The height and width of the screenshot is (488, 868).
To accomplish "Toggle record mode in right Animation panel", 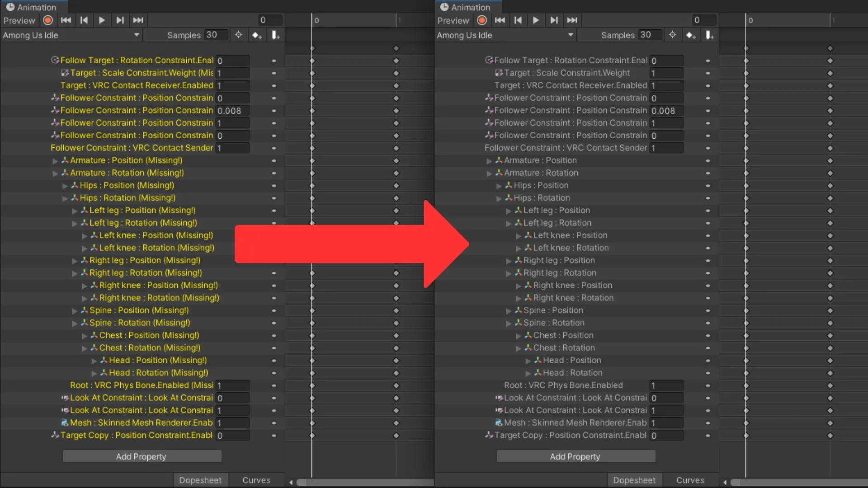I will pos(482,20).
